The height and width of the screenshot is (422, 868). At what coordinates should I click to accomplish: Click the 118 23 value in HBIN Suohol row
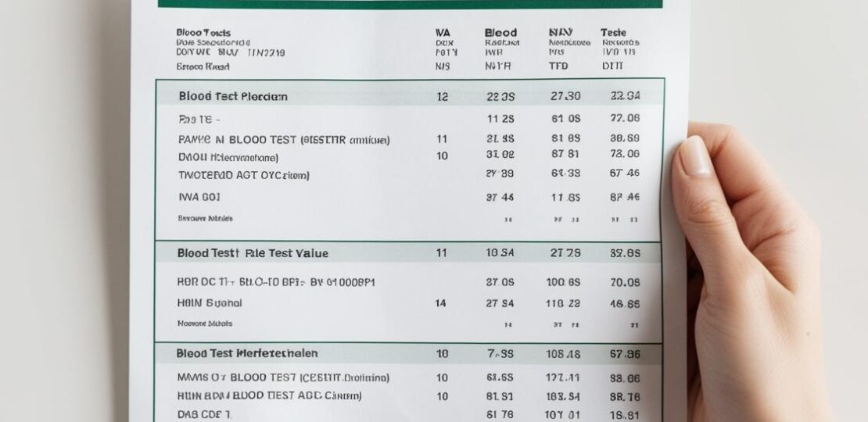tap(562, 303)
